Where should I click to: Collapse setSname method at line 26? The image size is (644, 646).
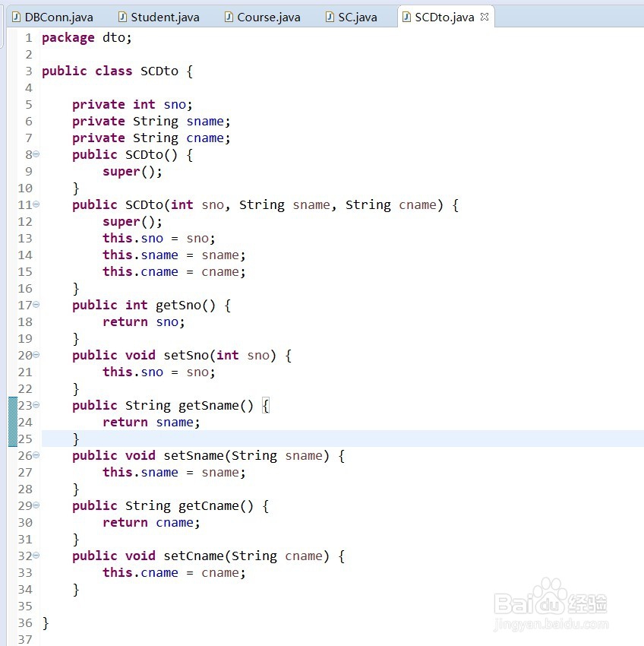tap(36, 454)
